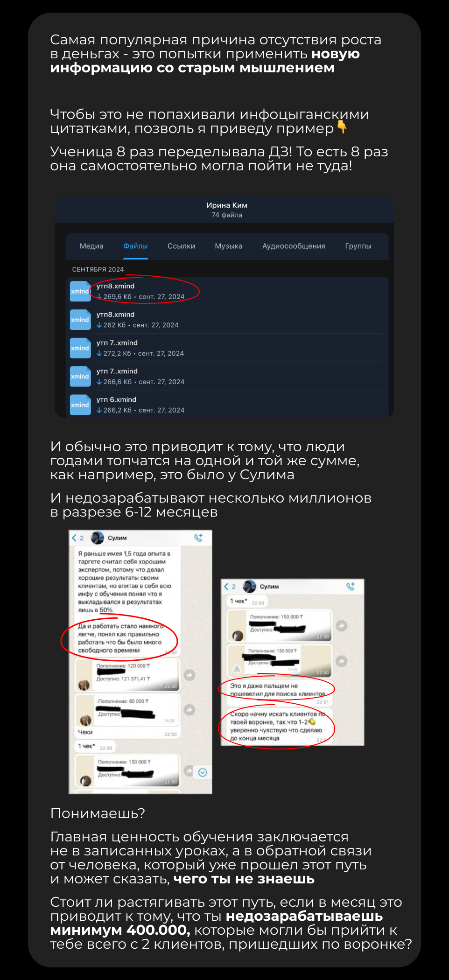The image size is (449, 980).
Task: Tap the message "Скоро начну искать клиентов"
Action: (x=279, y=726)
